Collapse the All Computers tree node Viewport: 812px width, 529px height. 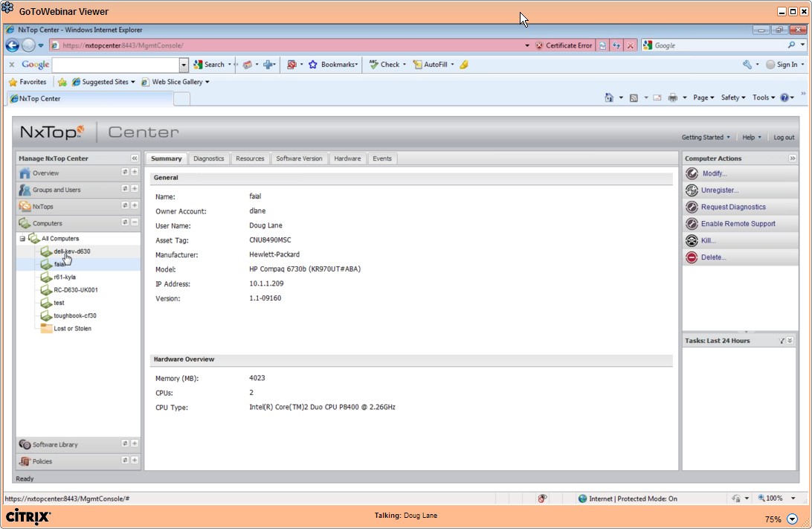pyautogui.click(x=22, y=238)
